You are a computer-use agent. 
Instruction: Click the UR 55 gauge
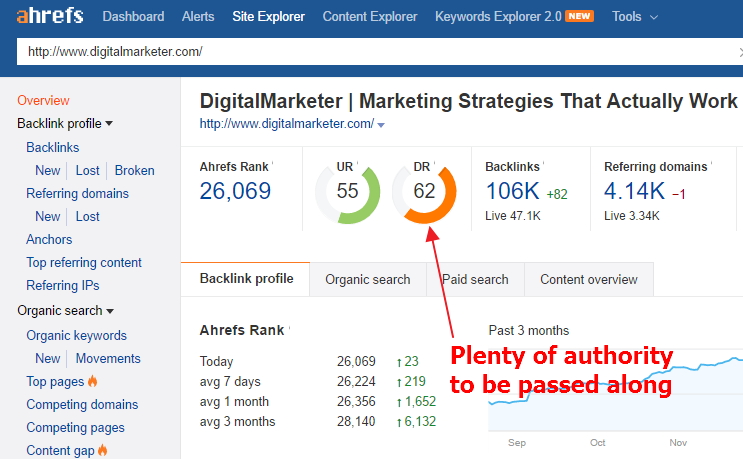[347, 192]
